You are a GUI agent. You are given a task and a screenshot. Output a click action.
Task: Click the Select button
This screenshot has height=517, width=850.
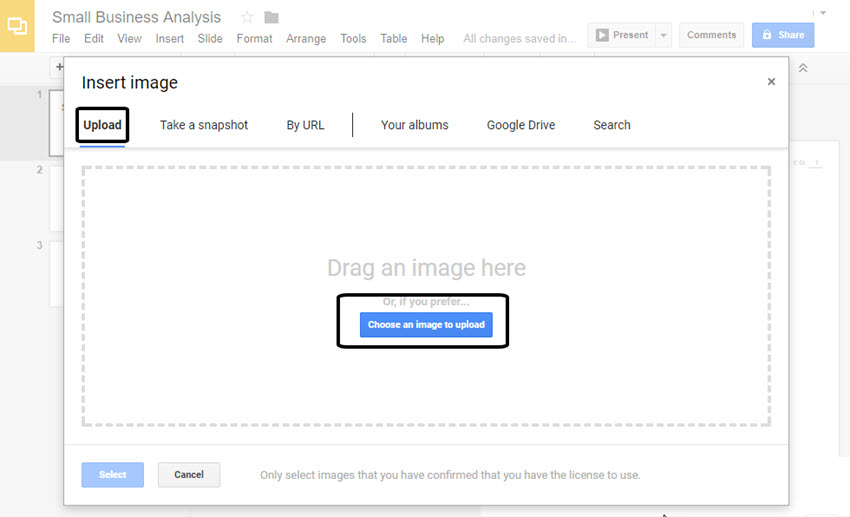[113, 475]
